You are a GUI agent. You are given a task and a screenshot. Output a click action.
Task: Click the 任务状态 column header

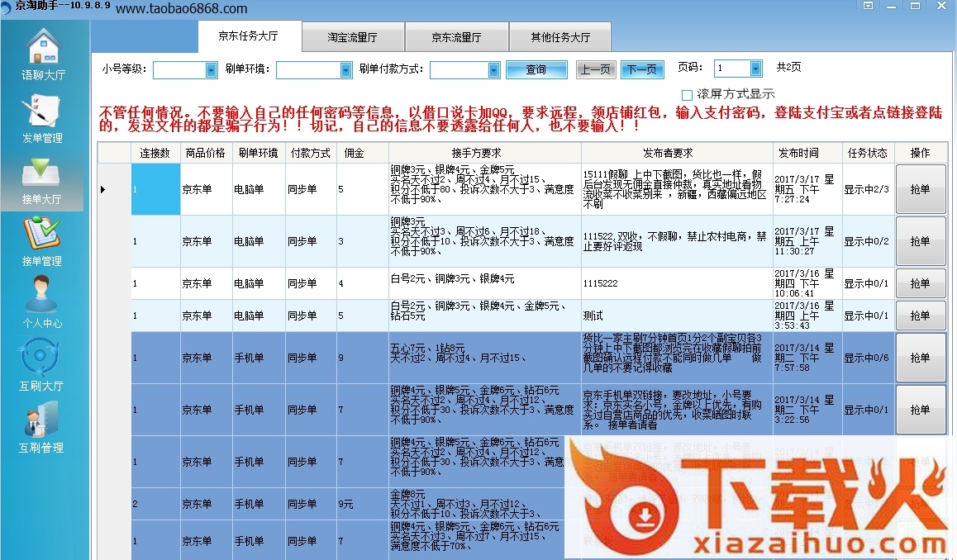click(868, 153)
